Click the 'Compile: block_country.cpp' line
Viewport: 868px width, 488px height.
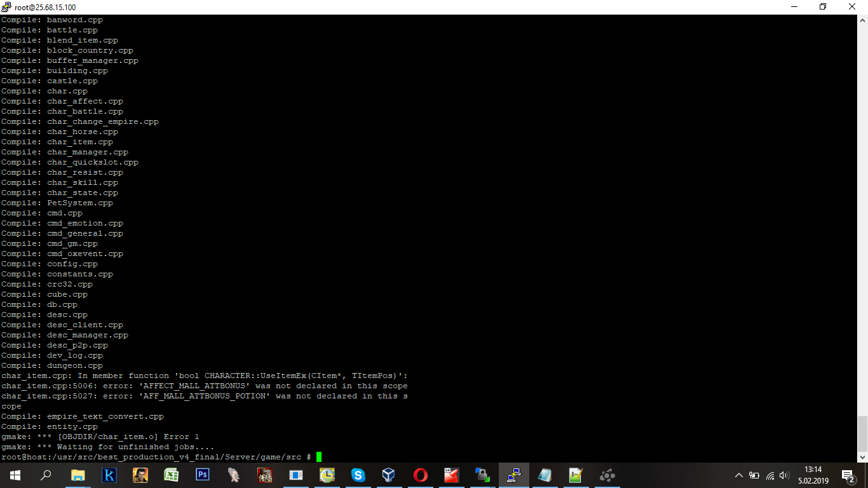67,50
